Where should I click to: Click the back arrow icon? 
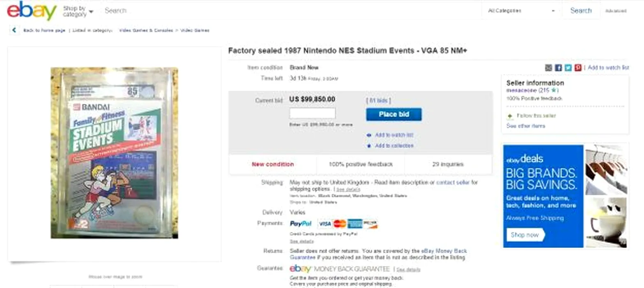point(14,30)
